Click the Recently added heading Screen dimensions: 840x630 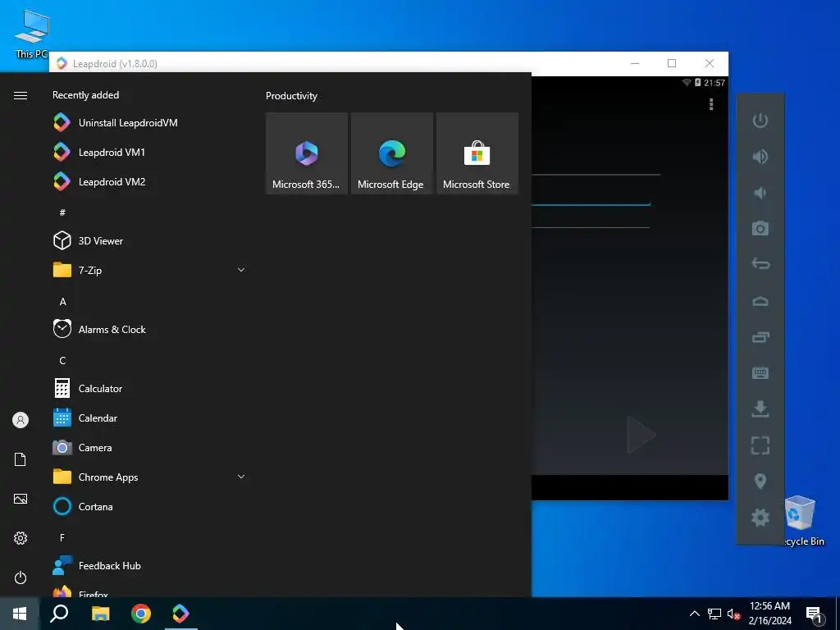click(x=85, y=95)
